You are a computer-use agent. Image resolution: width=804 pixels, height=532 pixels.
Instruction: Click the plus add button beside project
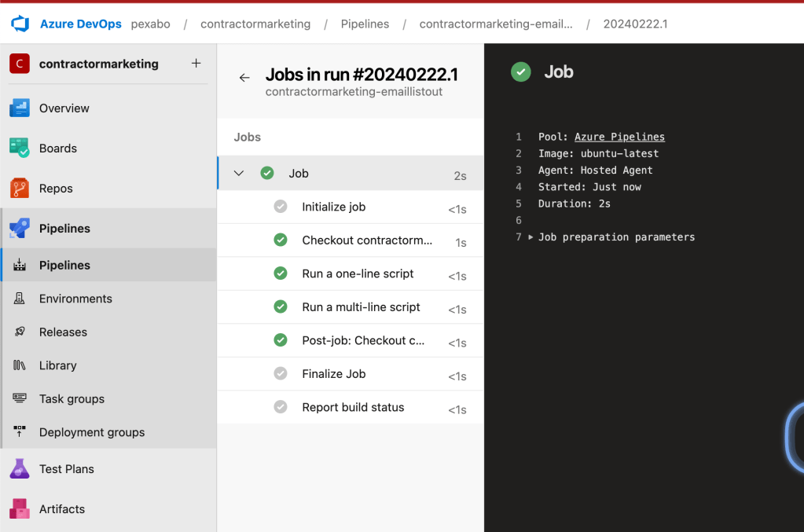[x=196, y=63]
